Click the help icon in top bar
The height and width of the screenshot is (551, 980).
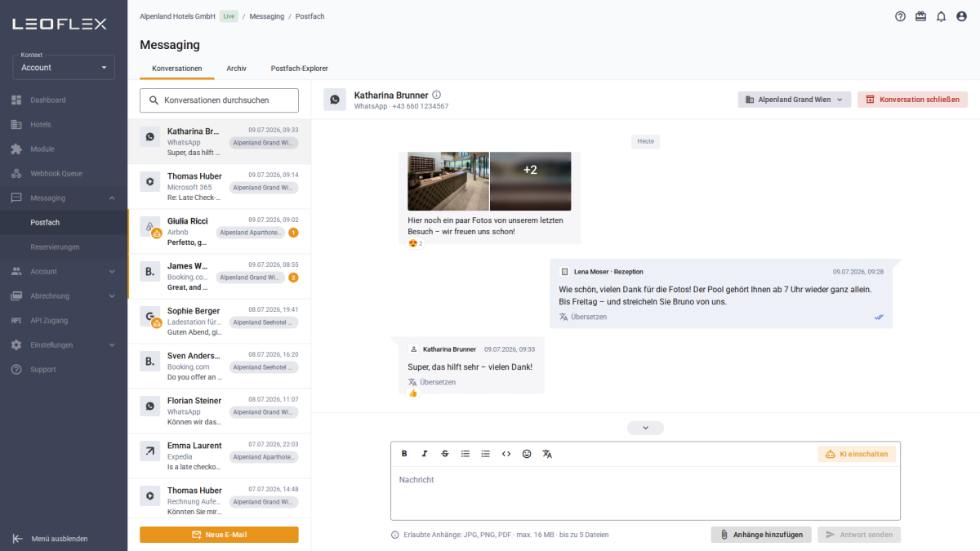[x=900, y=16]
